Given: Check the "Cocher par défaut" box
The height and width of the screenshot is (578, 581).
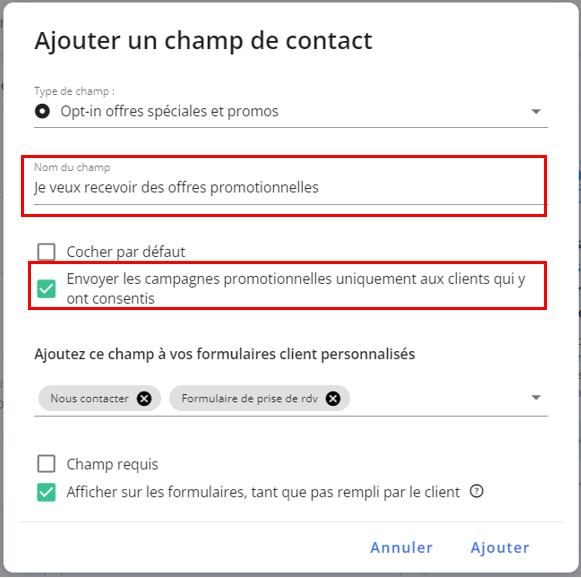Looking at the screenshot, I should [46, 252].
